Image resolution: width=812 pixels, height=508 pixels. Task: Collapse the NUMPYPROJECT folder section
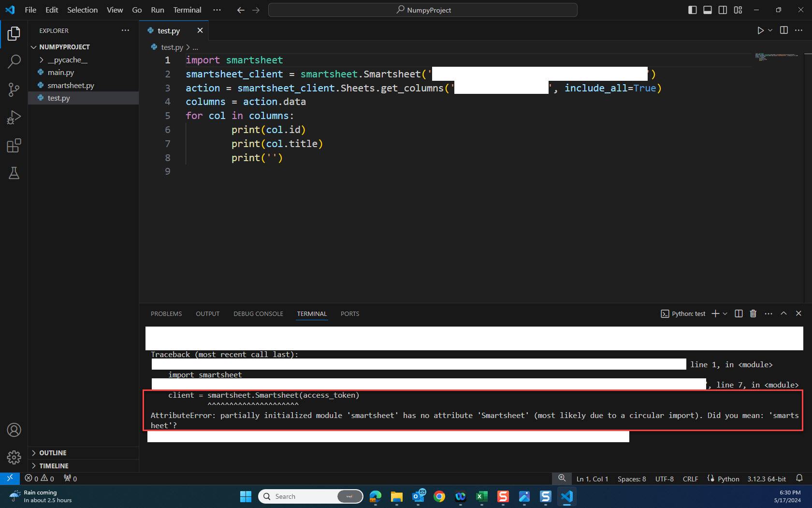[x=83, y=47]
